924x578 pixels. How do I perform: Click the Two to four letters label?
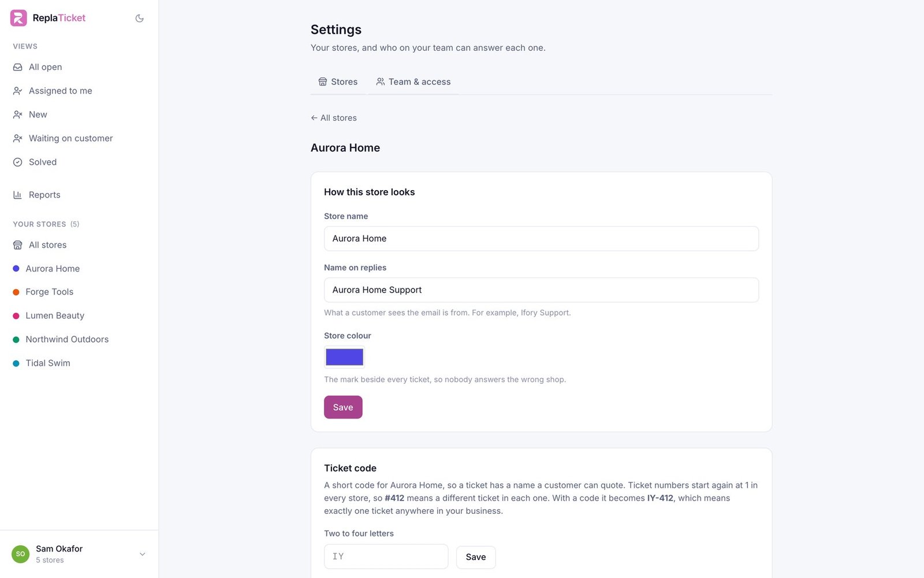point(359,533)
